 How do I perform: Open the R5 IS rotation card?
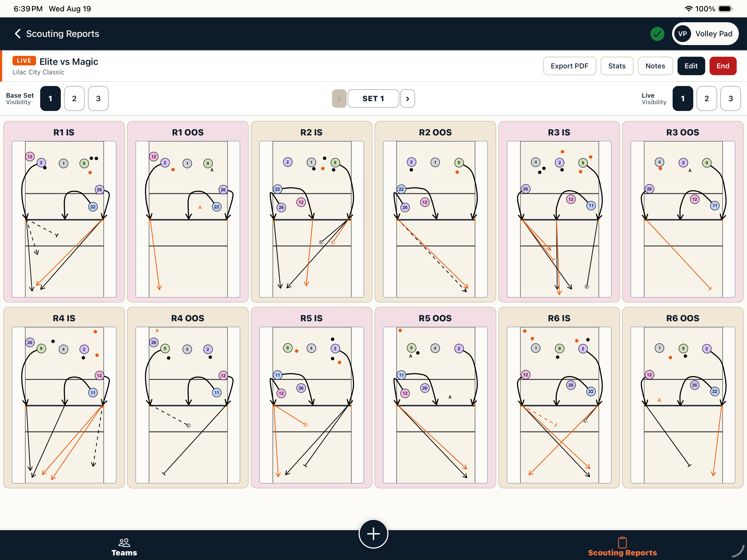(311, 398)
